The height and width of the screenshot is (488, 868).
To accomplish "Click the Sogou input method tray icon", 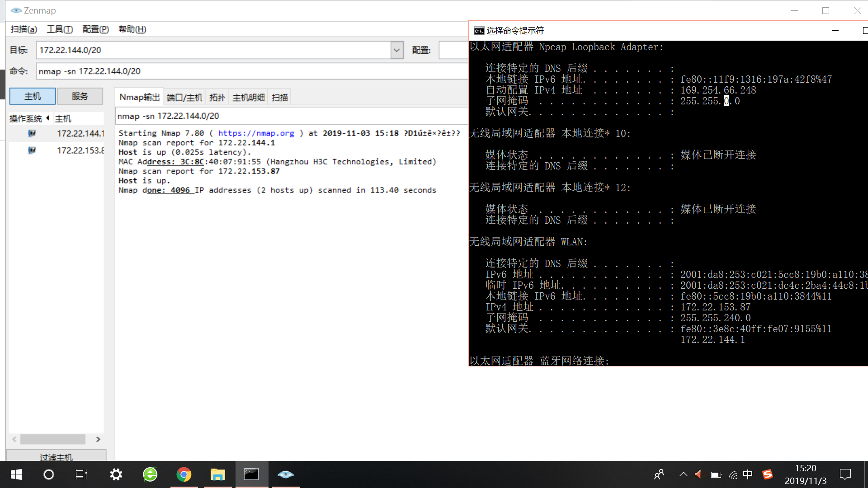I will coord(767,474).
